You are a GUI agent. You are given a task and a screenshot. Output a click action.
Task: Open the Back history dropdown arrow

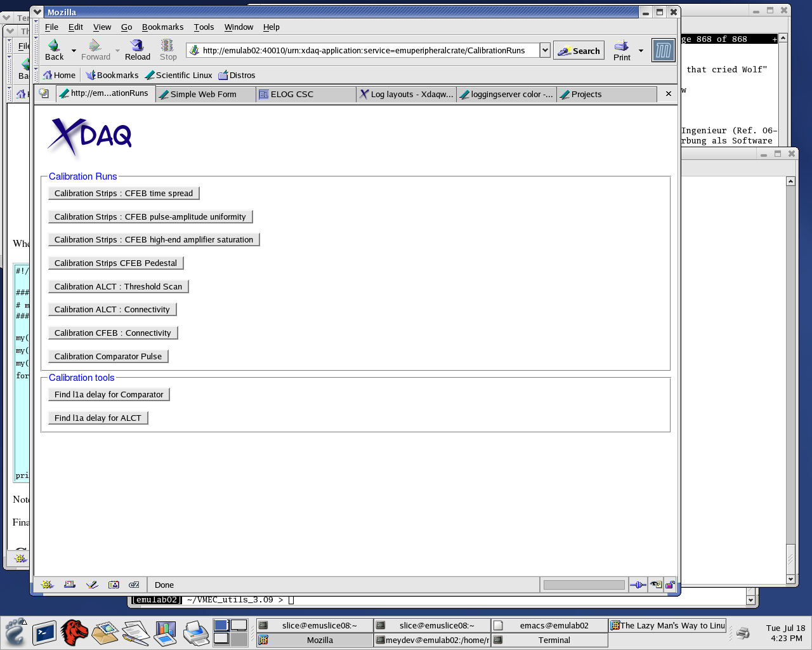point(74,50)
